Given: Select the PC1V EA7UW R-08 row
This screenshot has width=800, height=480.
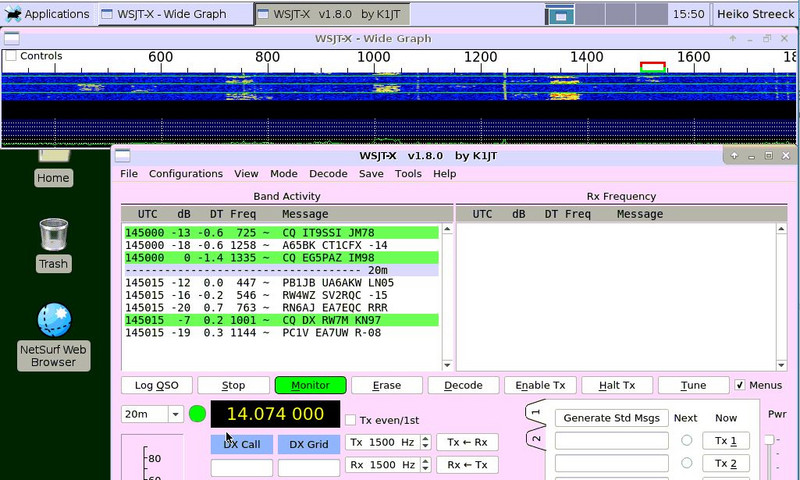Looking at the screenshot, I should [281, 333].
